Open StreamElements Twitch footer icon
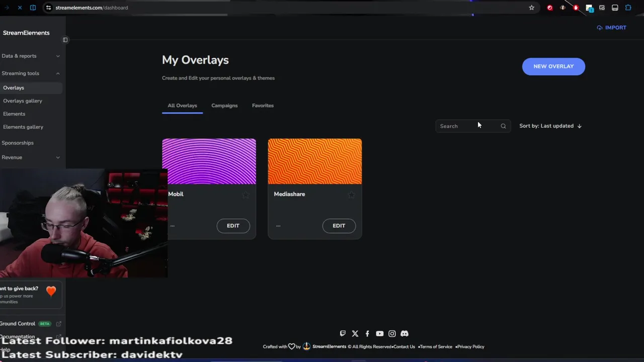Screen dimensions: 644x362 coord(343,333)
